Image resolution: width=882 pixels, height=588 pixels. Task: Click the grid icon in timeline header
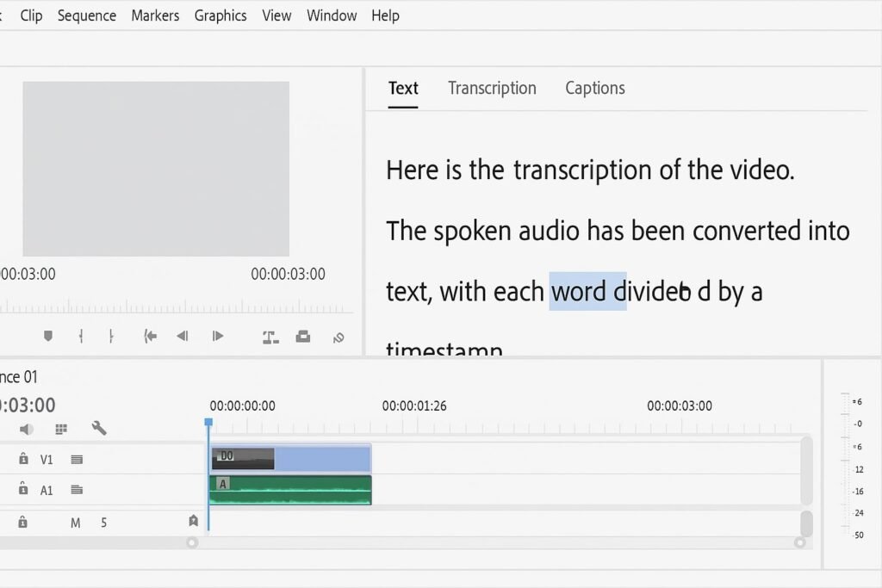(61, 429)
